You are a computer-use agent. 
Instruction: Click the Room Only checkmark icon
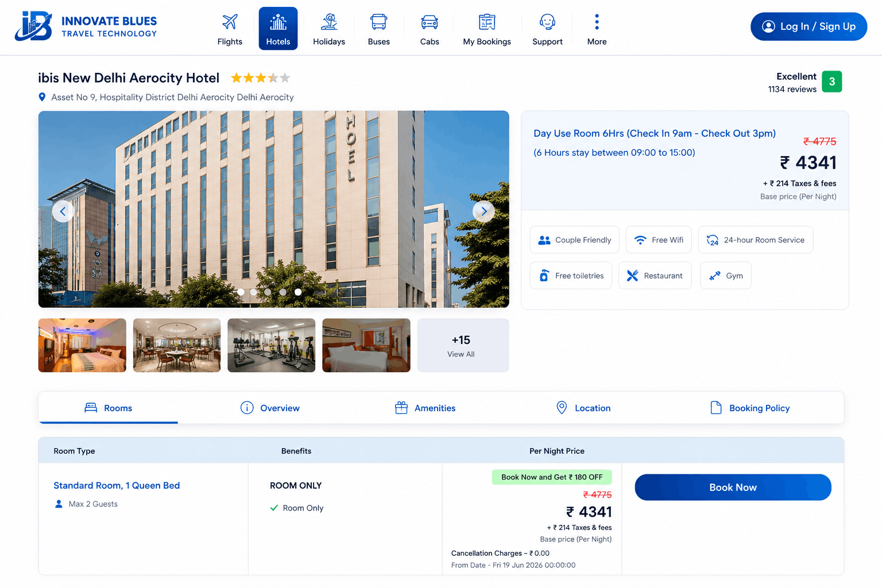coord(274,508)
